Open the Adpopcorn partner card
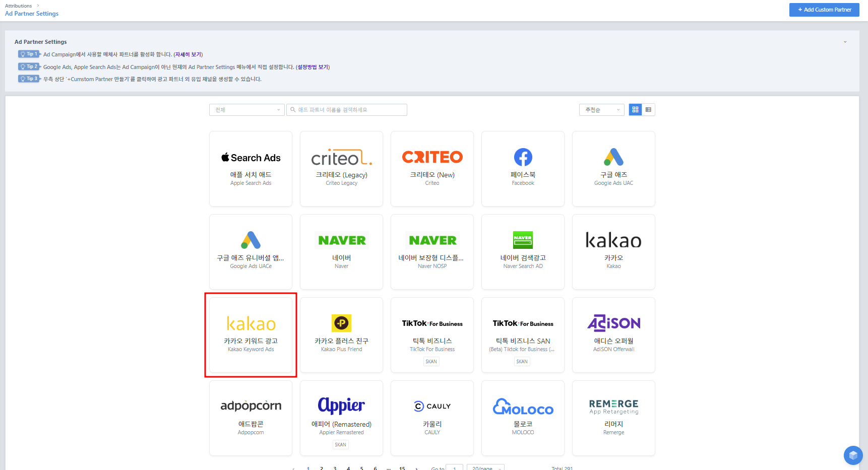Image resolution: width=868 pixels, height=470 pixels. pyautogui.click(x=251, y=418)
